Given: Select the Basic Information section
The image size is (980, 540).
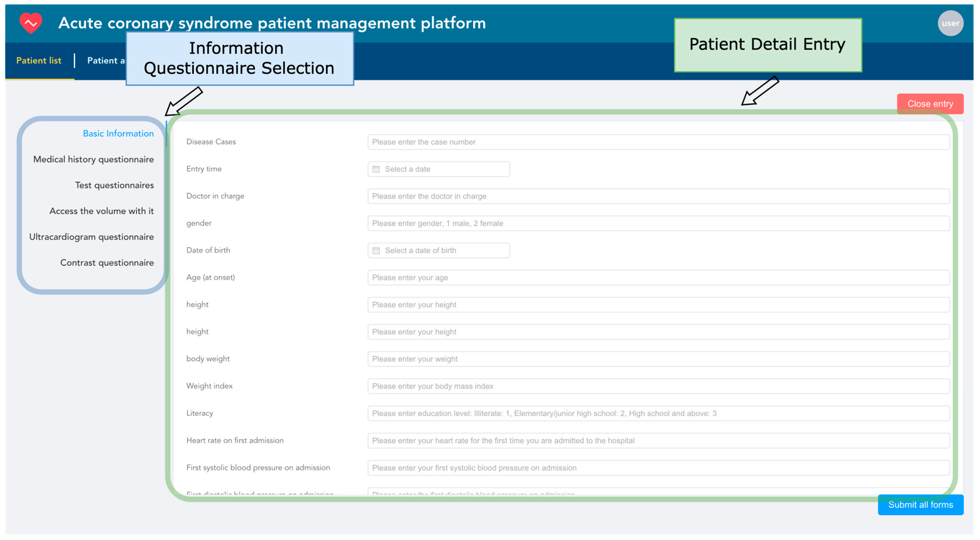Looking at the screenshot, I should pyautogui.click(x=118, y=134).
